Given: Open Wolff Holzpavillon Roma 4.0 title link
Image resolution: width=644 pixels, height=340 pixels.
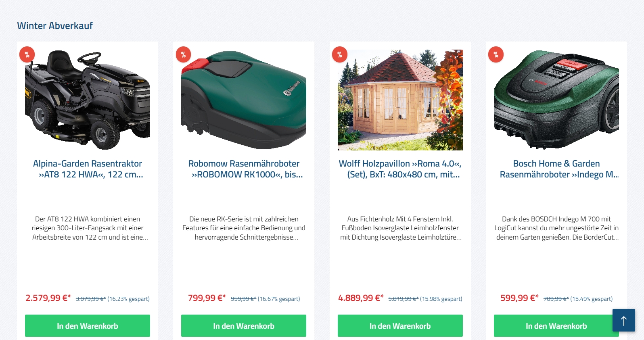Looking at the screenshot, I should [400, 169].
